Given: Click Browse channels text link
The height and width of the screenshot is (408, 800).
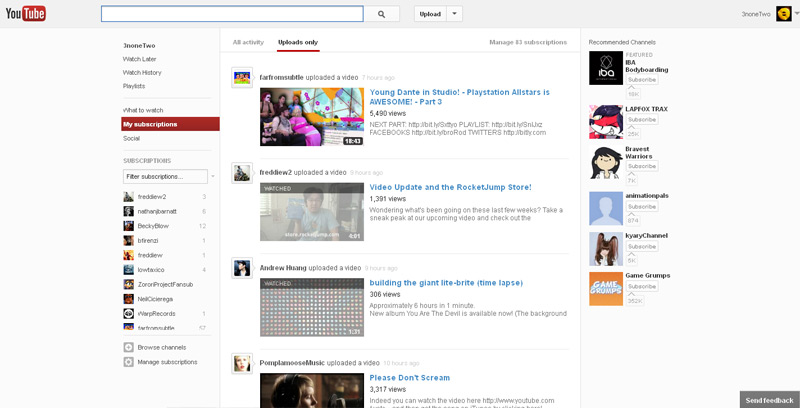Looking at the screenshot, I should (162, 347).
